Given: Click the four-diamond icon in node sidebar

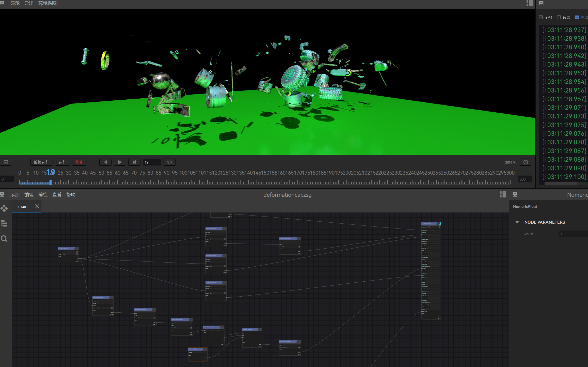Looking at the screenshot, I should click(4, 208).
